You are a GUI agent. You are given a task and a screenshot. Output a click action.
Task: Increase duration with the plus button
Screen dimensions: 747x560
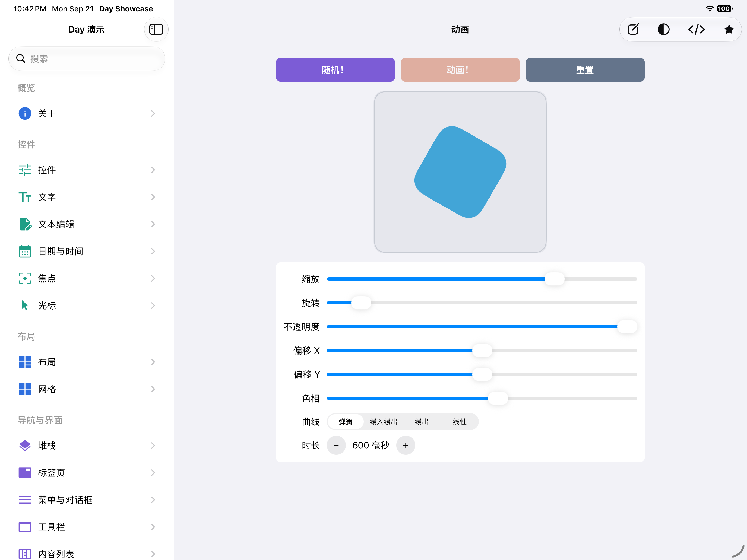coord(406,446)
